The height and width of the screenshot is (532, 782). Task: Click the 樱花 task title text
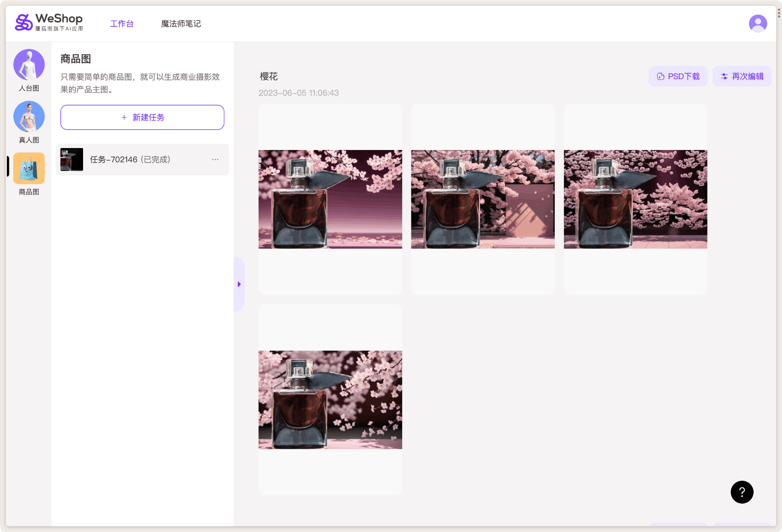click(x=267, y=76)
